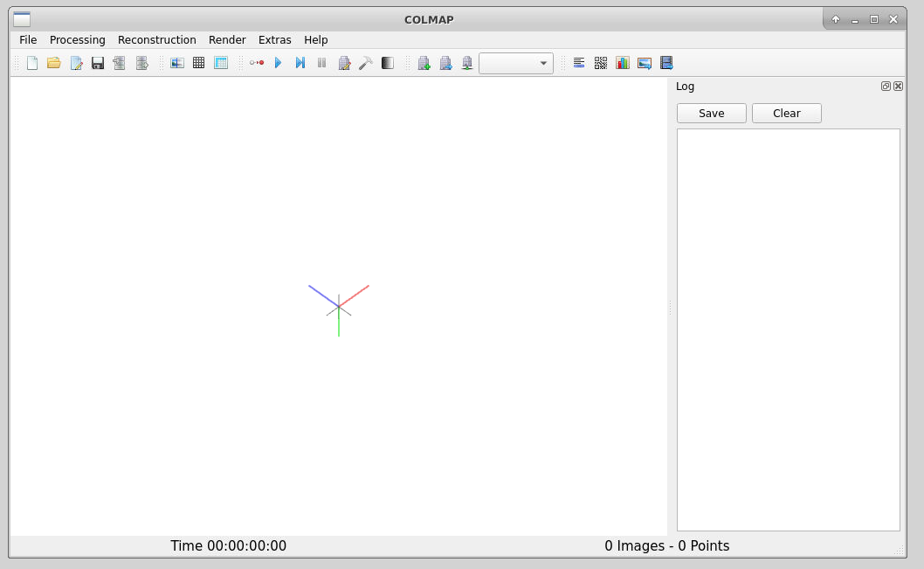The image size is (924, 569).
Task: Start reconstruction with the play button
Action: (278, 62)
